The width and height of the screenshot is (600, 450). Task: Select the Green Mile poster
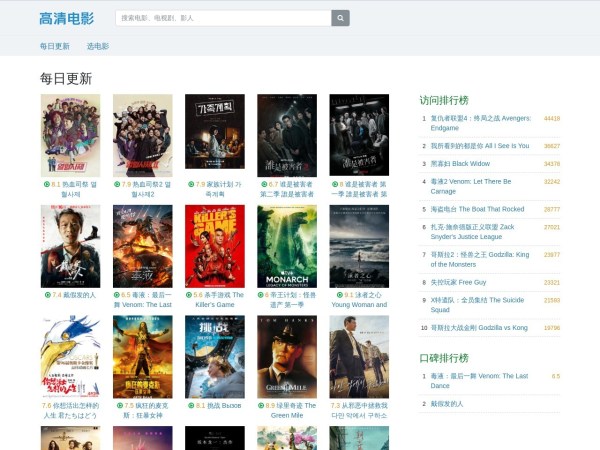click(286, 357)
